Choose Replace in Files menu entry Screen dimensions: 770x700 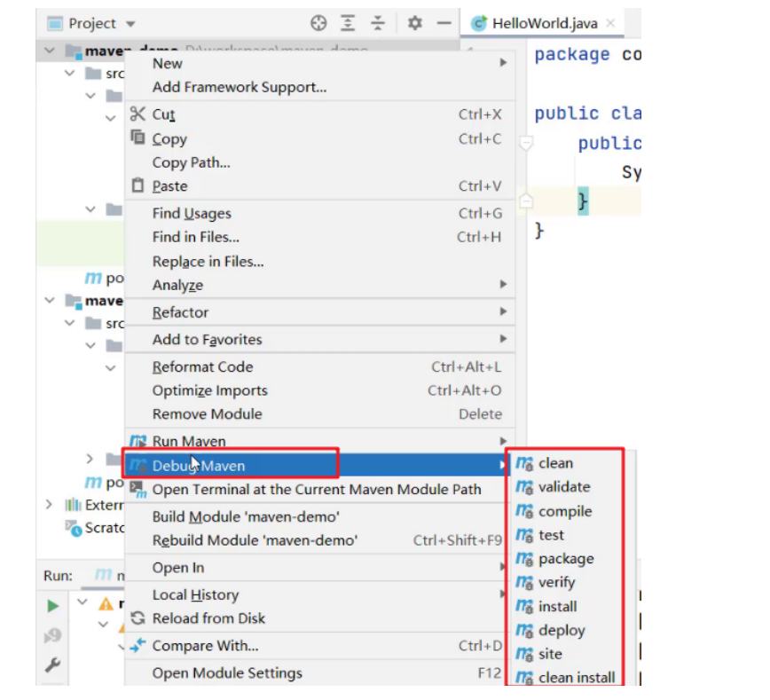click(319, 262)
